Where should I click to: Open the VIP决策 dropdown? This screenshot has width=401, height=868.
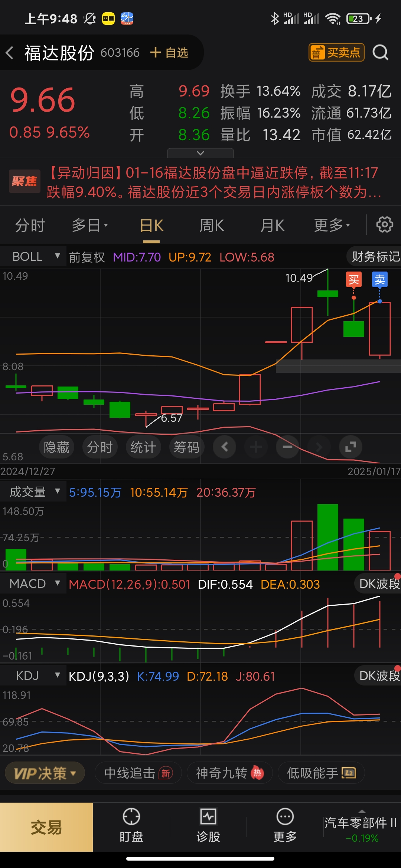point(45,773)
